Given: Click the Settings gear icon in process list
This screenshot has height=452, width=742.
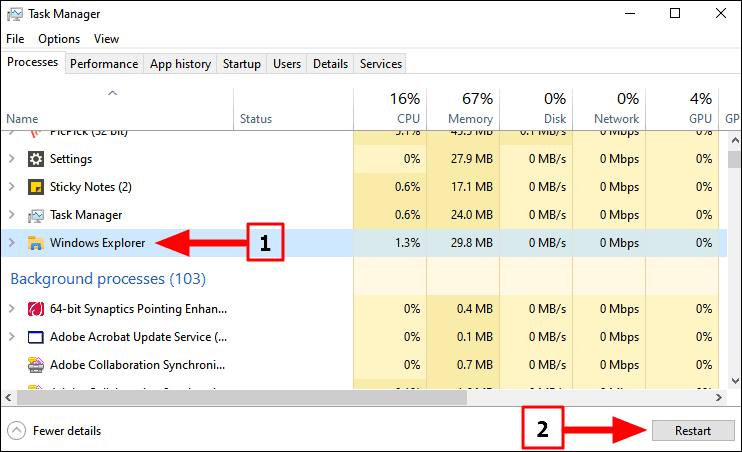Looking at the screenshot, I should tap(35, 159).
